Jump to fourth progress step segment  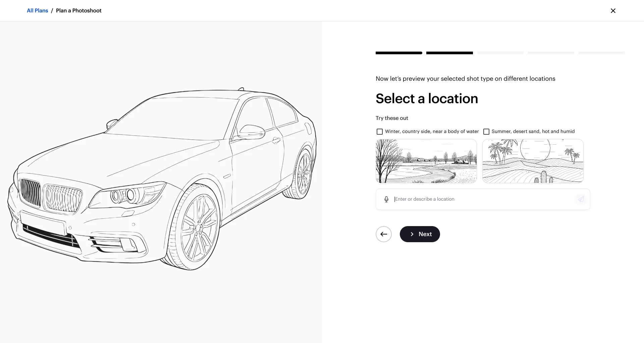tap(551, 53)
